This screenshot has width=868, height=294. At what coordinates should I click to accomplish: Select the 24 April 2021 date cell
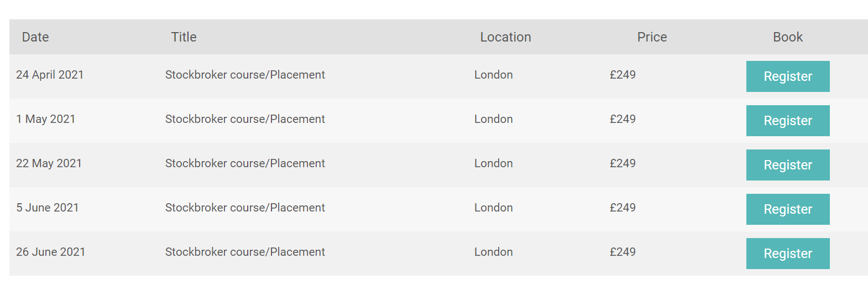pyautogui.click(x=50, y=75)
